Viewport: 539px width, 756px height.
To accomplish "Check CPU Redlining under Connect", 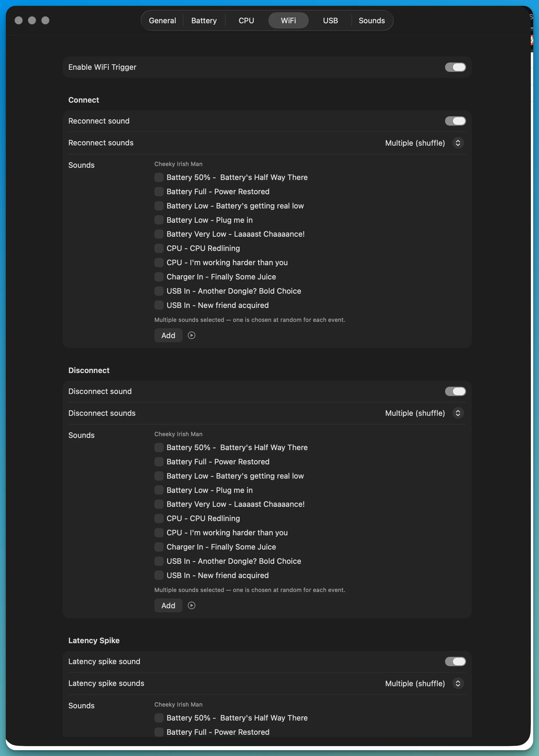I will click(159, 248).
